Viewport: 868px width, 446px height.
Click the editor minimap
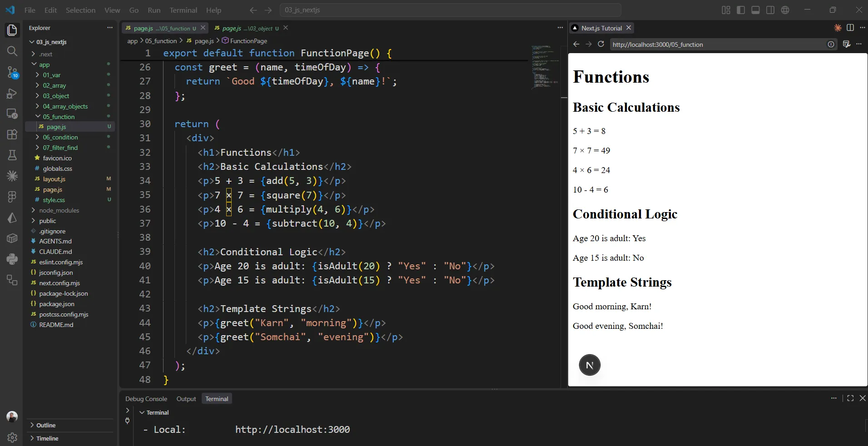545,67
